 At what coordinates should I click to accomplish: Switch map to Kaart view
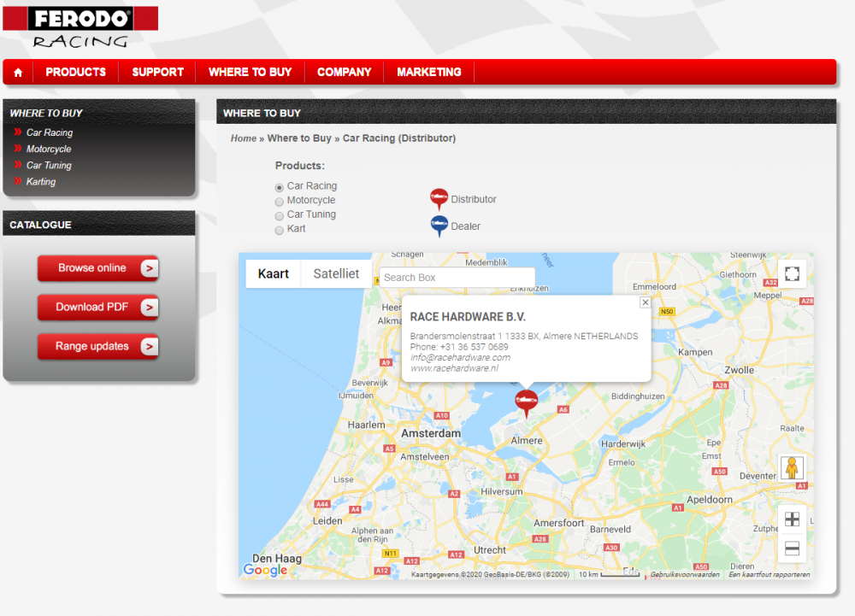point(274,273)
